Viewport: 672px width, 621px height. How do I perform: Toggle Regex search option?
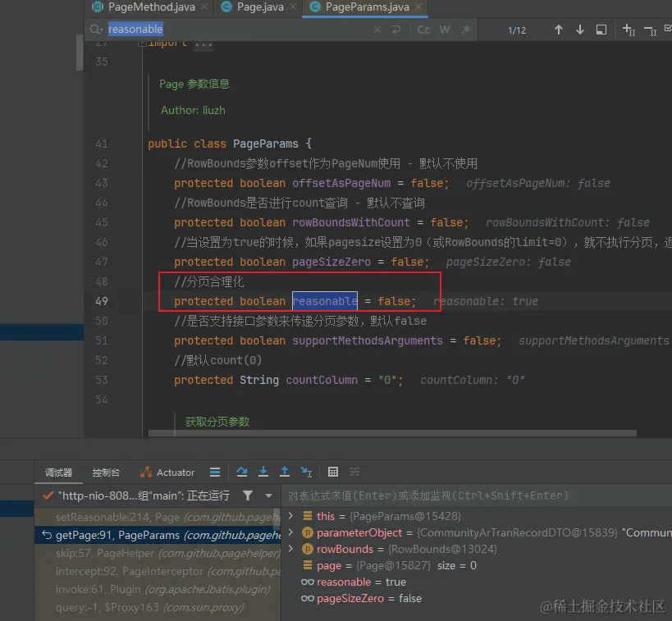click(466, 30)
